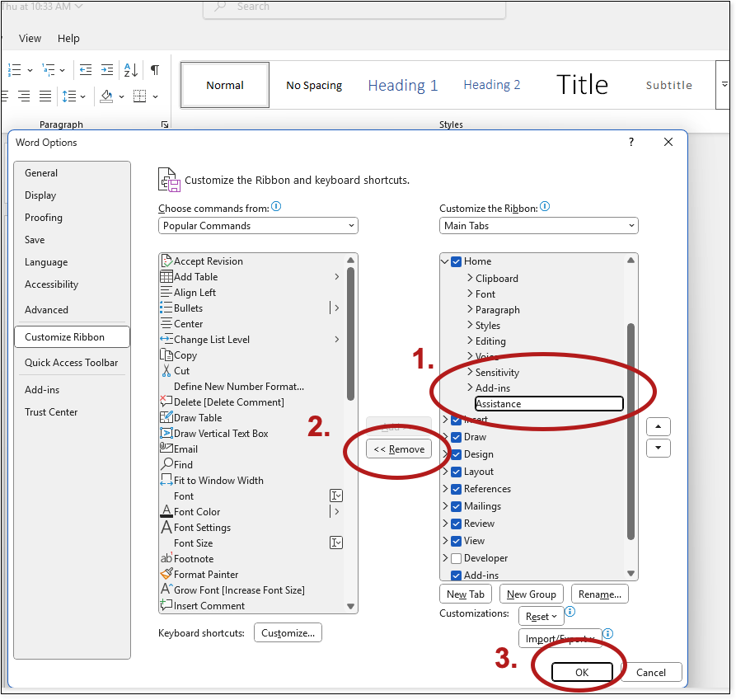This screenshot has width=736, height=700.
Task: Toggle the Show/Hide paragraph marks icon
Action: (x=154, y=70)
